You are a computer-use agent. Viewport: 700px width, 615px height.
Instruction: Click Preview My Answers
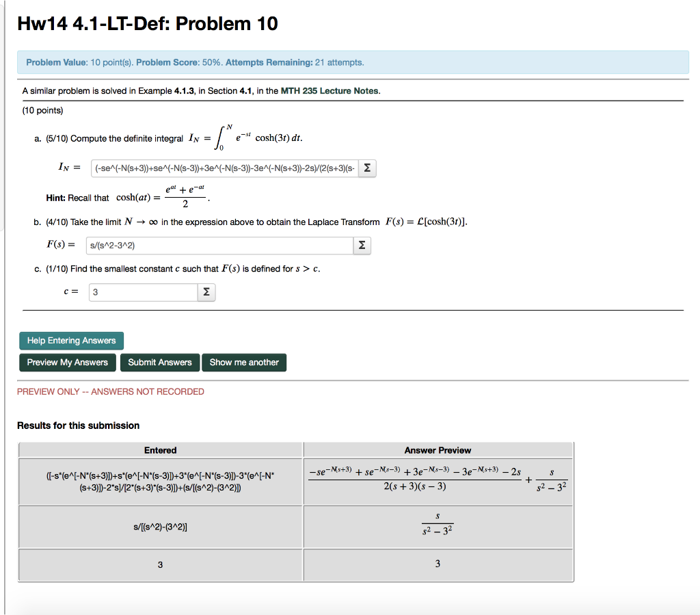tap(67, 363)
